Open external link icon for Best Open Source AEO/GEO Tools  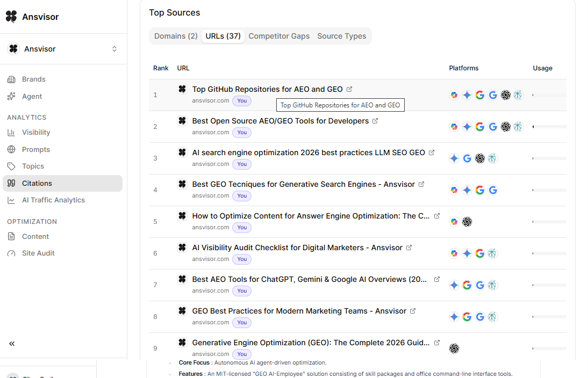(x=375, y=121)
